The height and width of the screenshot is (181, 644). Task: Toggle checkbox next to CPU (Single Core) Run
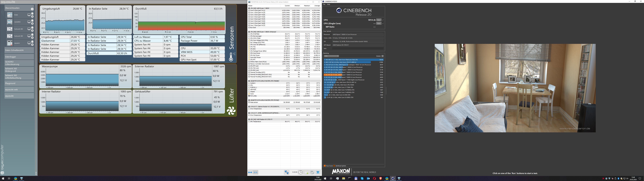[383, 24]
